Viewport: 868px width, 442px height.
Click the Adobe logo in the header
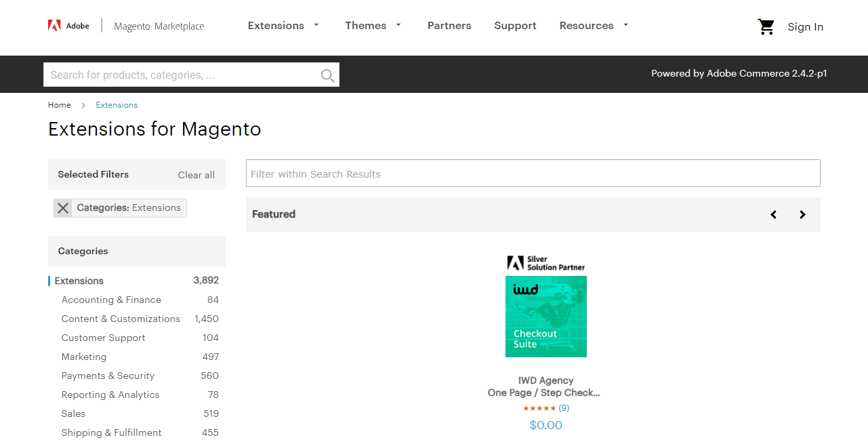tap(68, 26)
